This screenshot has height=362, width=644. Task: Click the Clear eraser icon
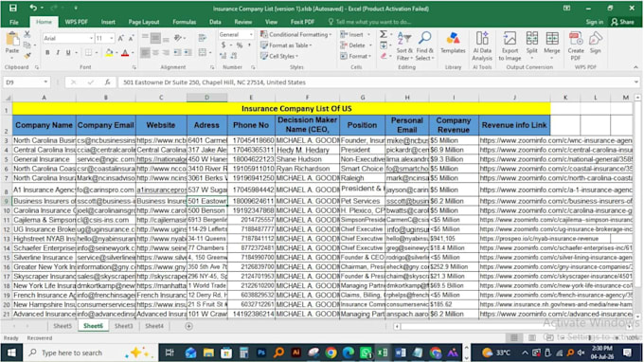tap(384, 56)
